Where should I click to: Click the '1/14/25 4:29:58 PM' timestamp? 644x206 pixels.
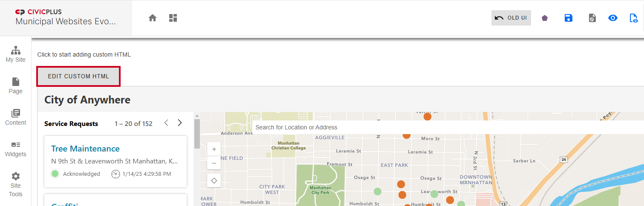147,174
